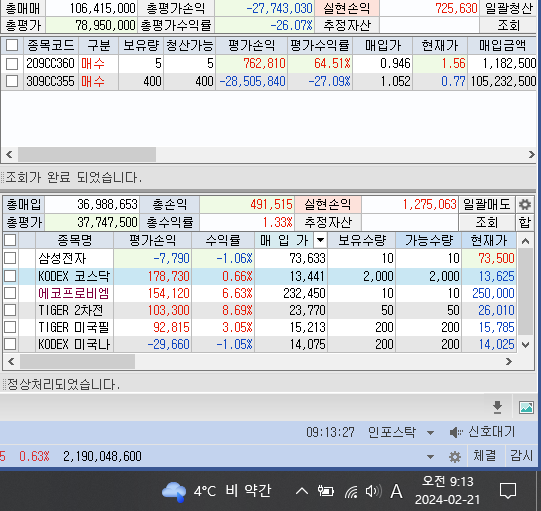Click stock list scroll up arrow
This screenshot has height=511, width=541.
[x=525, y=241]
